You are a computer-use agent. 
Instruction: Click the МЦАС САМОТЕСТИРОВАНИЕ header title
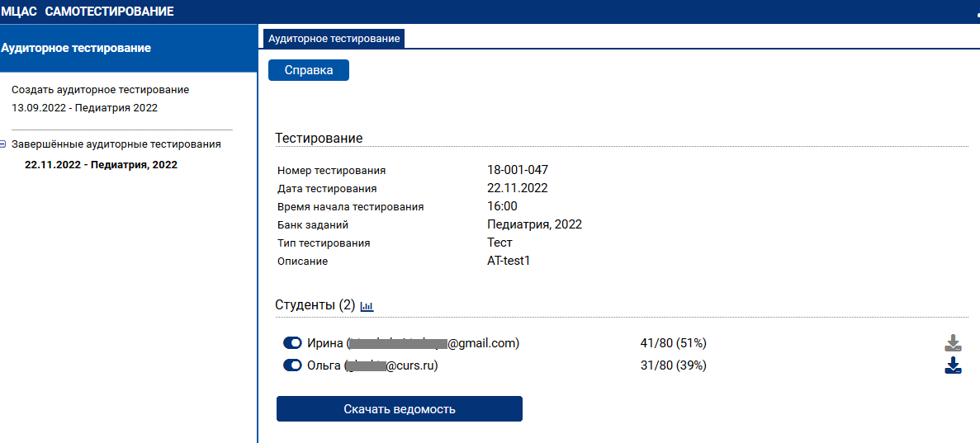coord(88,12)
